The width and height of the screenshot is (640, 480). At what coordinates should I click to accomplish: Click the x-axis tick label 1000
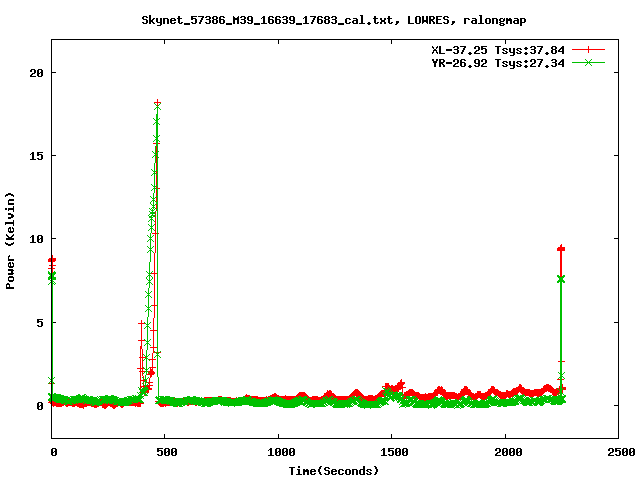click(x=281, y=452)
